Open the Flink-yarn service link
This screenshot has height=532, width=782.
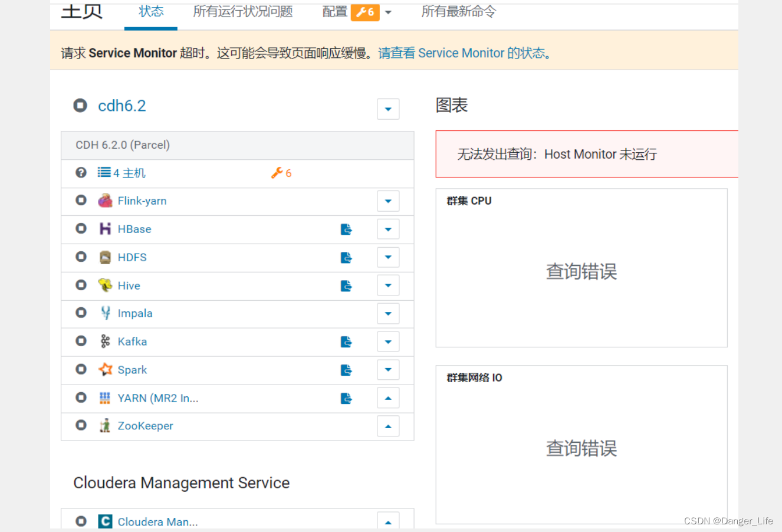pos(142,201)
